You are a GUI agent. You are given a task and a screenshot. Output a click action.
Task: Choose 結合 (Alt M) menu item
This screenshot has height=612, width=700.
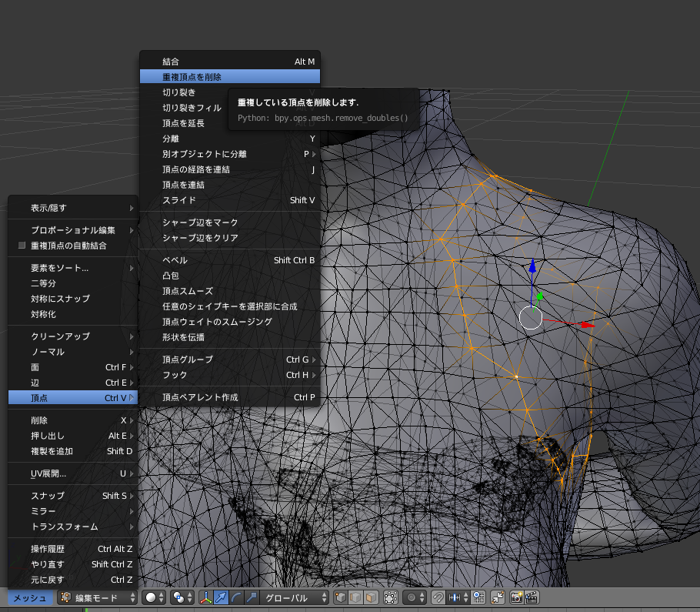230,62
